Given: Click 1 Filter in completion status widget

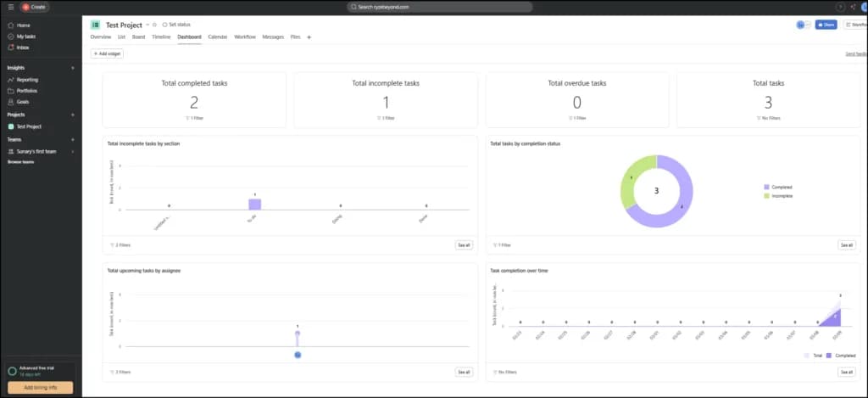Looking at the screenshot, I should (x=503, y=245).
